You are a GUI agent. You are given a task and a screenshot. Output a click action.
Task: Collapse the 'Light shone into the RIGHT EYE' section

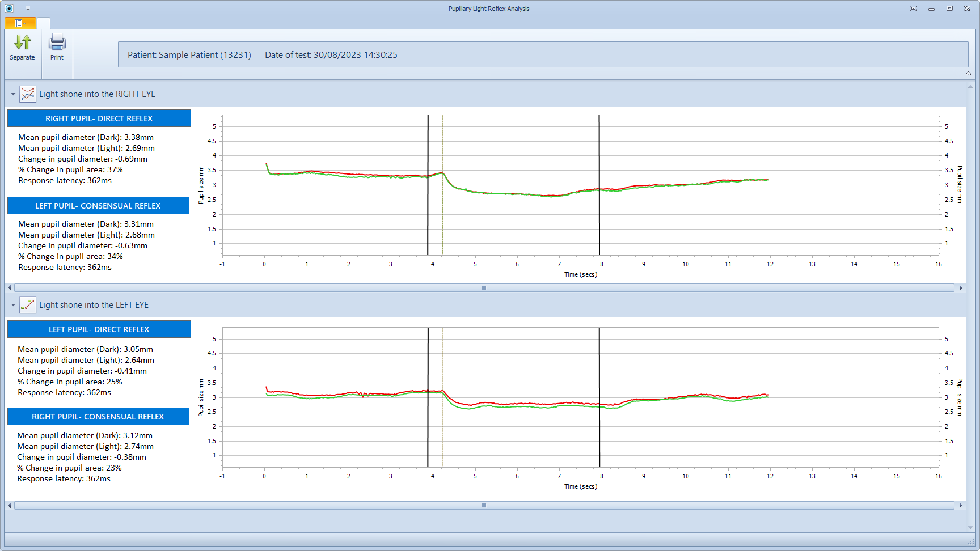click(x=13, y=94)
